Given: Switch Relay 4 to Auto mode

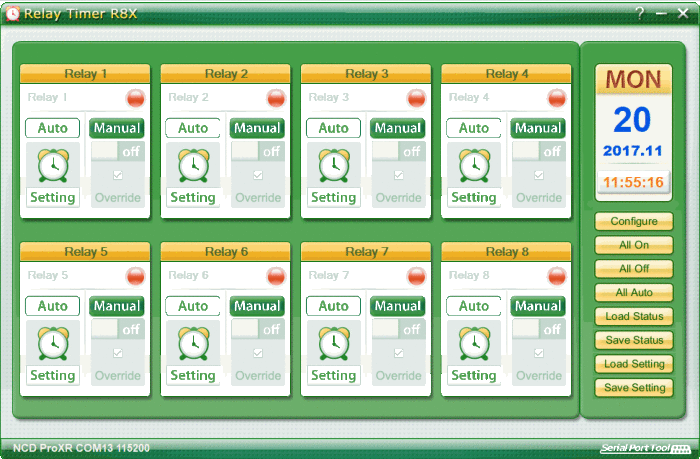Looking at the screenshot, I should [x=474, y=128].
